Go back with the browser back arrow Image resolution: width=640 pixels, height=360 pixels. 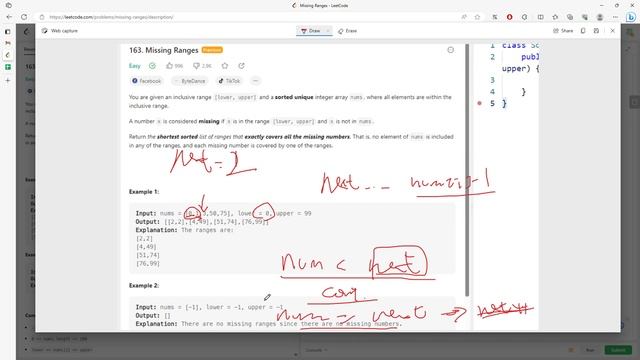pyautogui.click(x=9, y=17)
